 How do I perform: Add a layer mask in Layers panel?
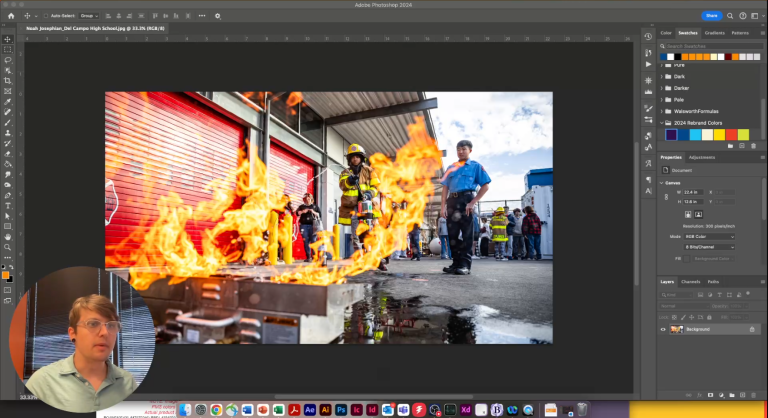710,395
